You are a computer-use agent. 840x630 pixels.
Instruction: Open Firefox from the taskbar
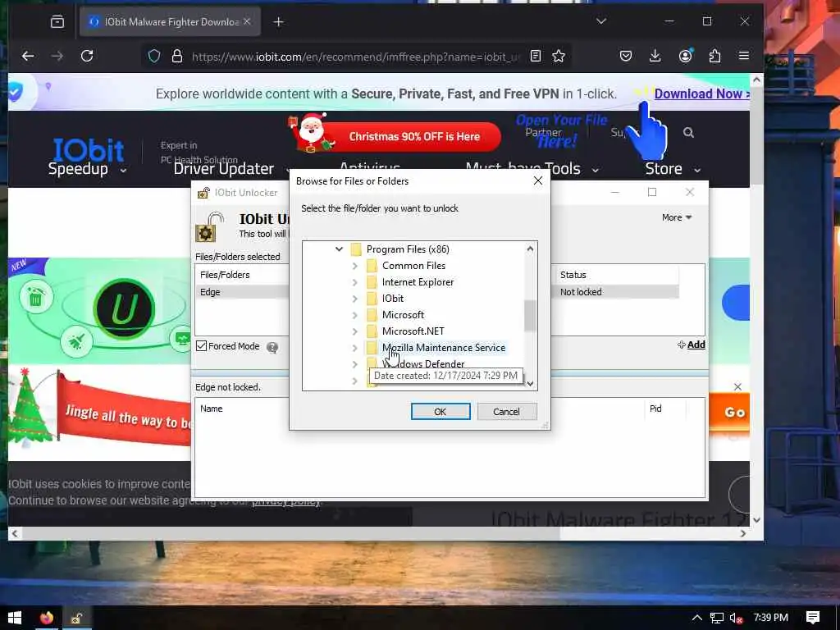click(47, 618)
